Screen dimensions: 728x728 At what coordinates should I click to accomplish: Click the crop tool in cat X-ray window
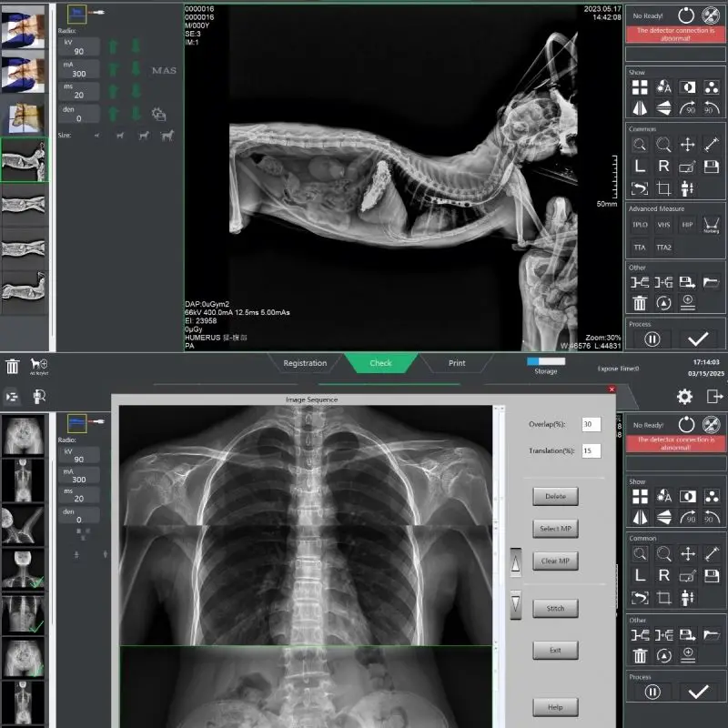(x=663, y=188)
